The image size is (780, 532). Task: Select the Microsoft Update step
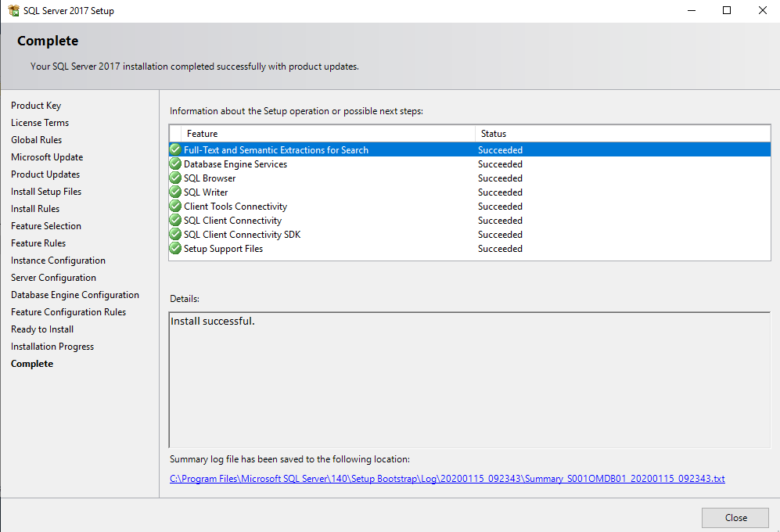47,157
